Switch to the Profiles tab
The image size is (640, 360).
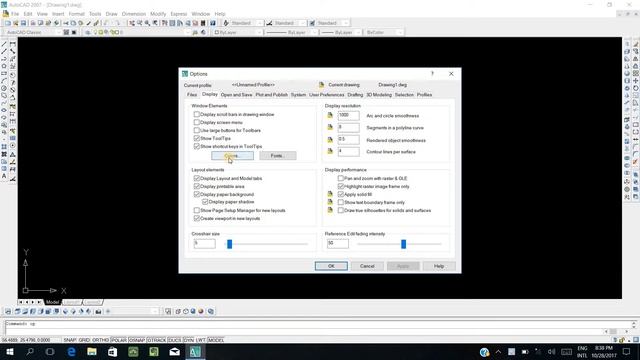tap(424, 95)
